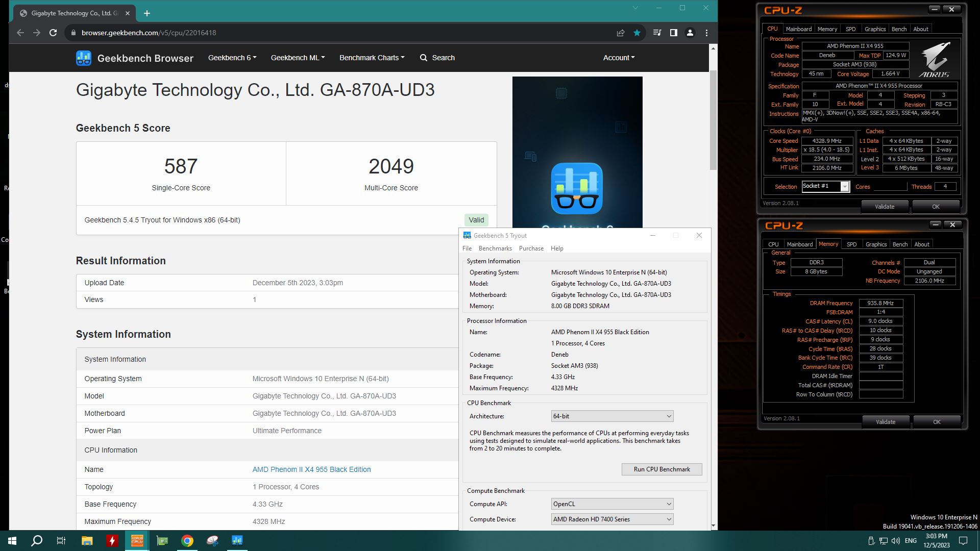Click the volume icon in system tray

[x=895, y=541]
